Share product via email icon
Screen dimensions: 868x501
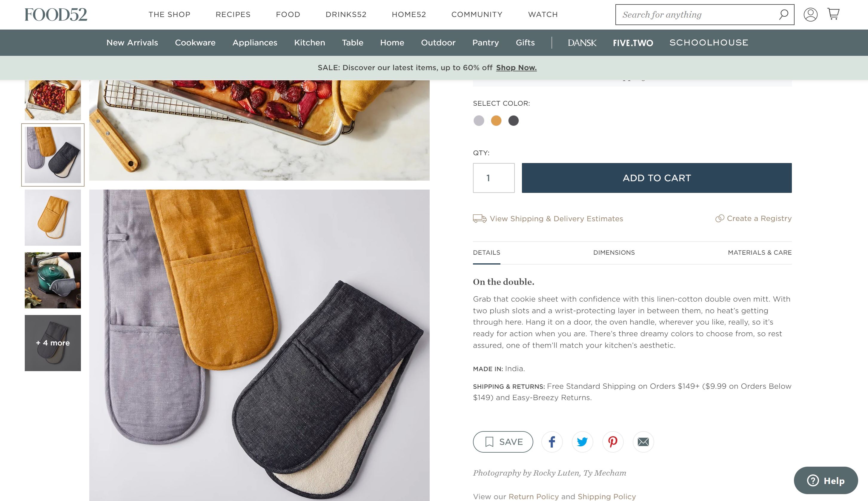(643, 442)
